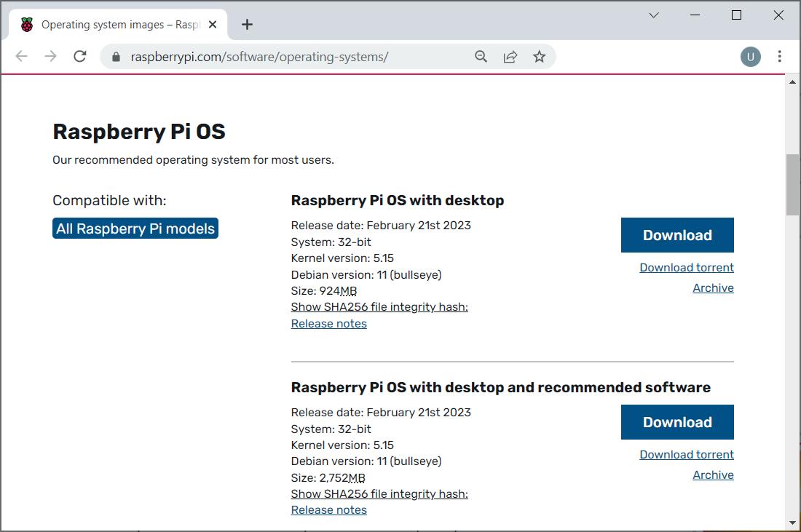Viewport: 801px width, 532px height.
Task: Click 'Size: 924MB' text
Action: click(323, 291)
